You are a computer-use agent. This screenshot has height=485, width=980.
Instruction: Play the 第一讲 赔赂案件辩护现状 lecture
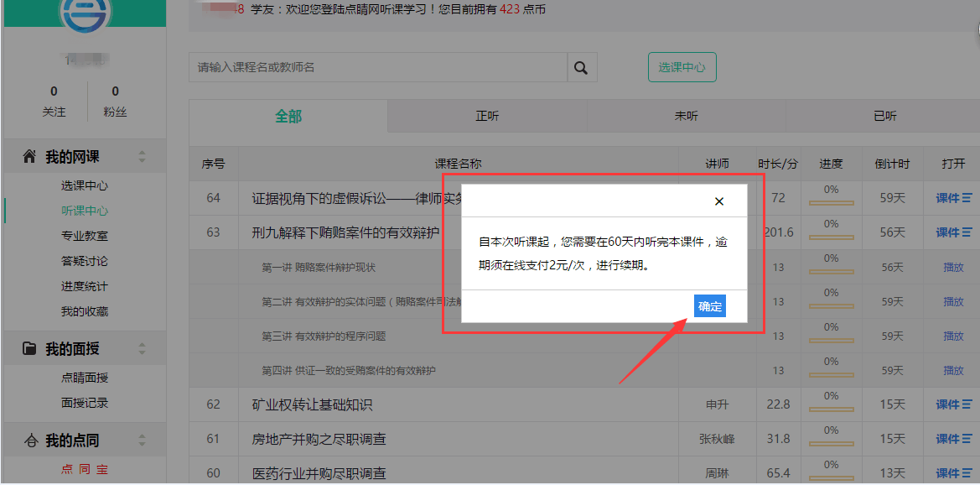pyautogui.click(x=953, y=268)
